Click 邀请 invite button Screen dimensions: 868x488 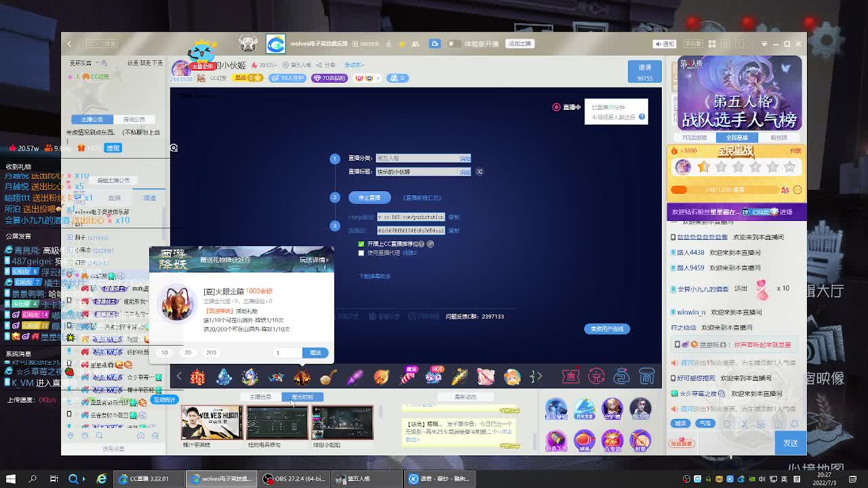[x=645, y=71]
